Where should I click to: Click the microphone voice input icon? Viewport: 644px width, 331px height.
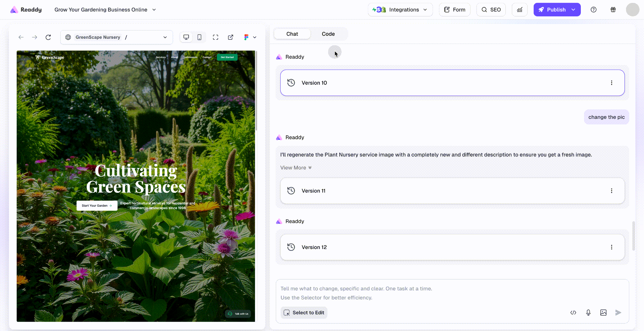588,312
